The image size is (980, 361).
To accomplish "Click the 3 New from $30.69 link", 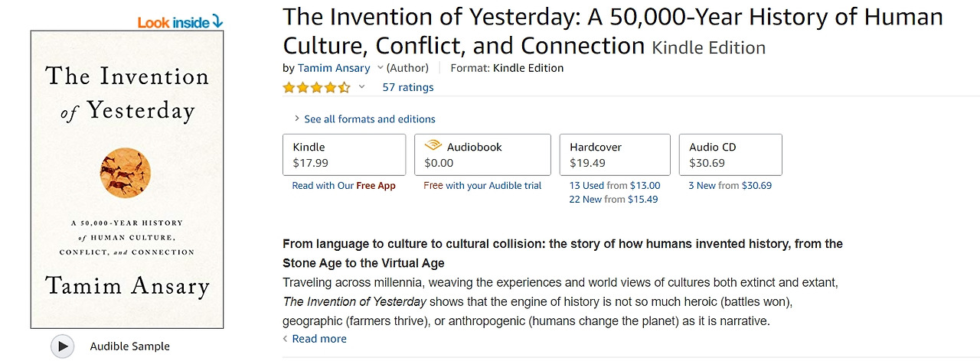I will point(730,186).
